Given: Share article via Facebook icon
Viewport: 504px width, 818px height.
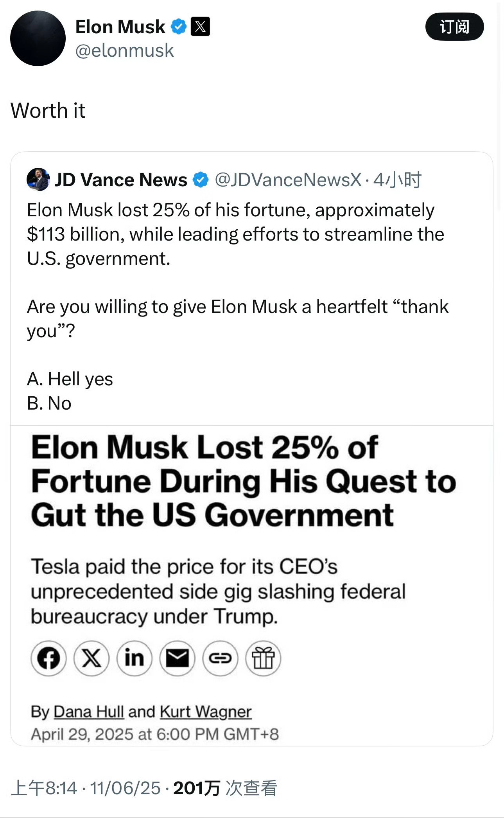Looking at the screenshot, I should (48, 658).
